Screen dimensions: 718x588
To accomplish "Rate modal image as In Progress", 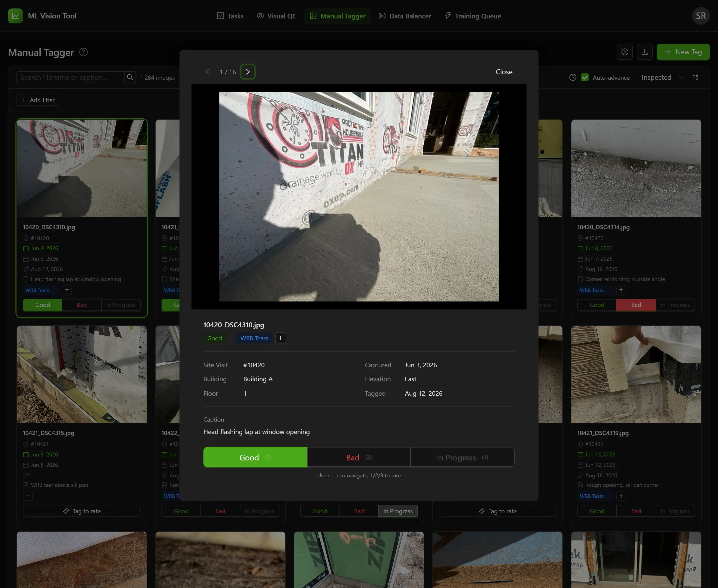I will coord(462,457).
